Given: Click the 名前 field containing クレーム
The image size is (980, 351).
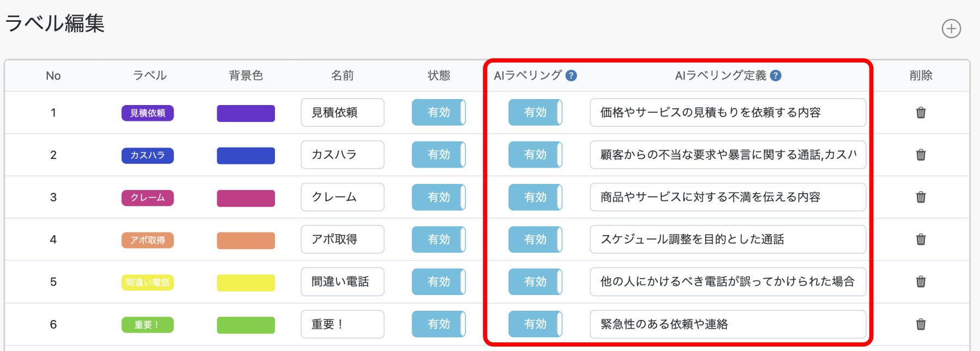Looking at the screenshot, I should [x=342, y=197].
